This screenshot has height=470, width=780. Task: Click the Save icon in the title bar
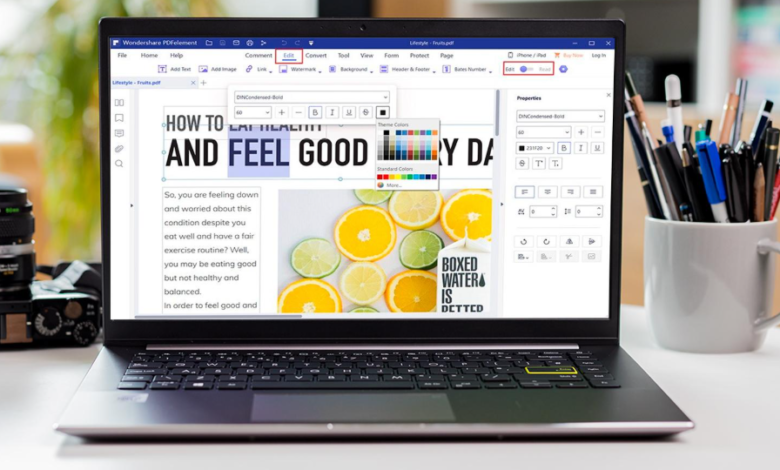click(x=223, y=43)
